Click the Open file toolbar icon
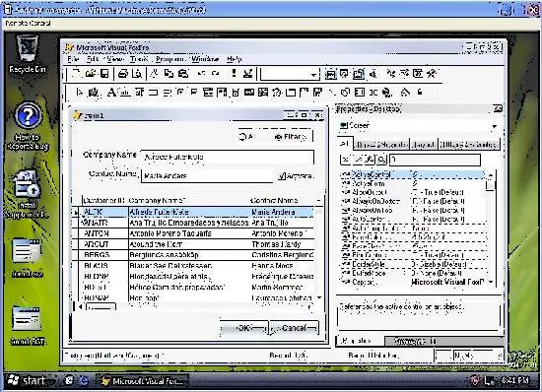Screen dimensions: 542x392 (x=90, y=74)
